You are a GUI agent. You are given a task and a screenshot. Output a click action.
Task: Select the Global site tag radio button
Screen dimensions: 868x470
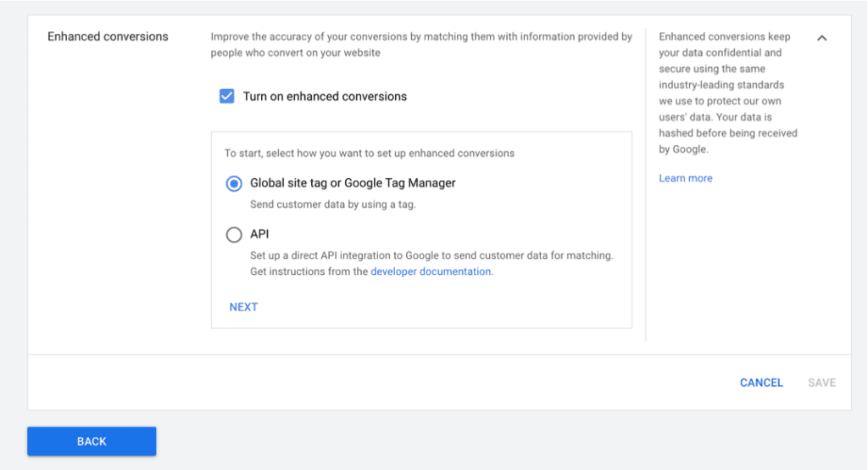point(234,184)
